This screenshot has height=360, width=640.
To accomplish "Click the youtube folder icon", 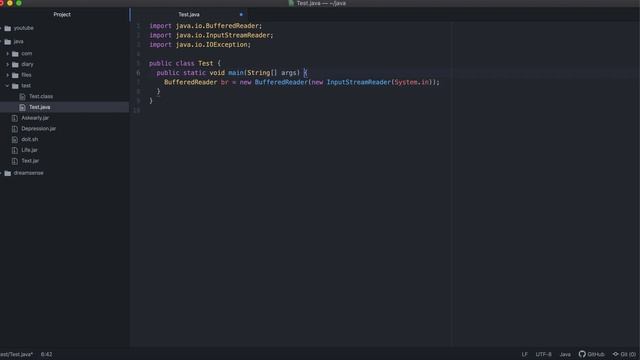I will click(8, 28).
